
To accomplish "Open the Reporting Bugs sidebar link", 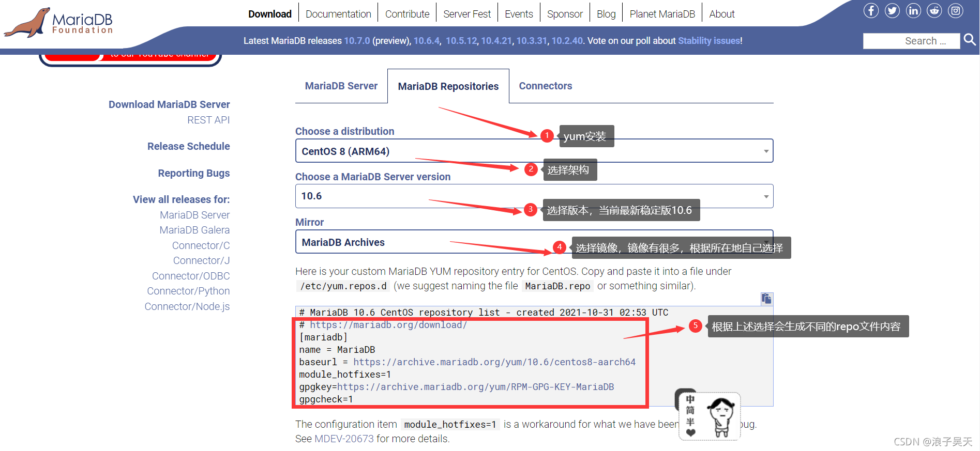I will coord(194,173).
